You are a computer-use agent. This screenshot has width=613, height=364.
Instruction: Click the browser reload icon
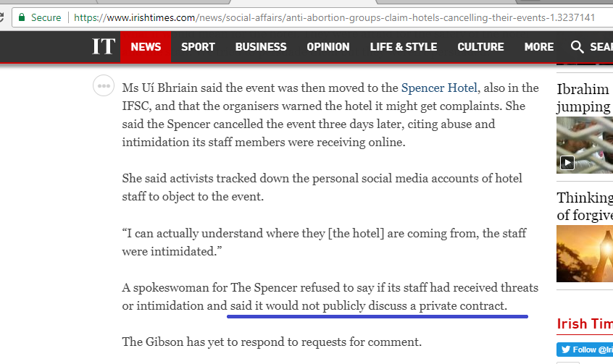coord(1,17)
